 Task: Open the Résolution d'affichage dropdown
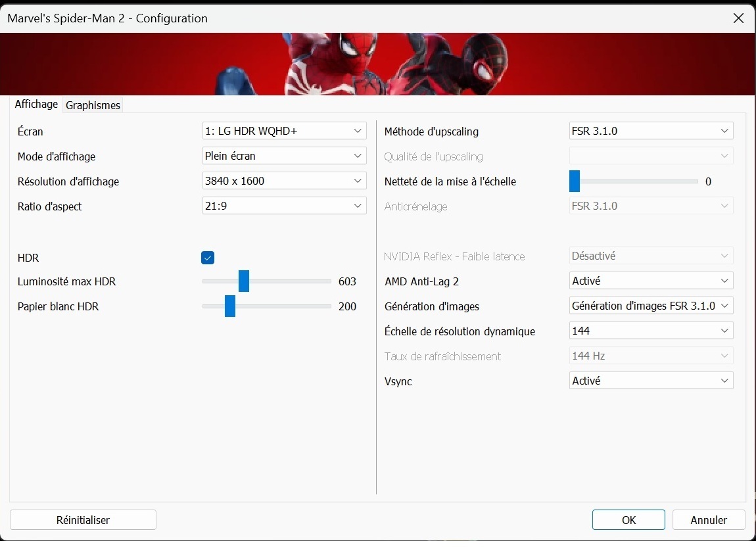pyautogui.click(x=284, y=181)
